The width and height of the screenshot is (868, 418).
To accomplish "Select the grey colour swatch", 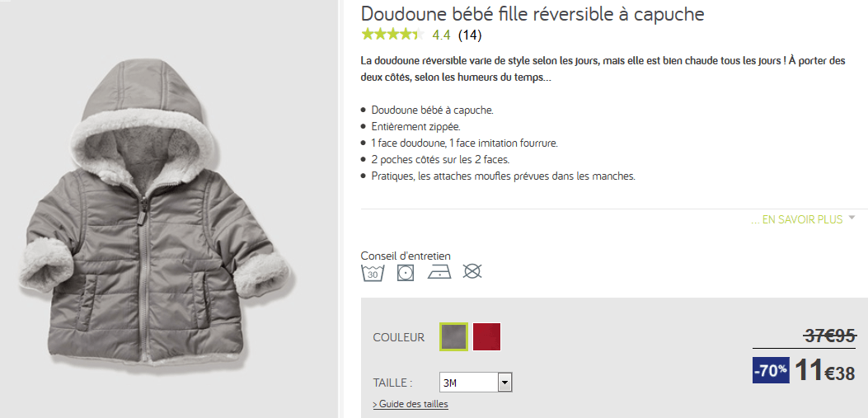I will point(453,336).
